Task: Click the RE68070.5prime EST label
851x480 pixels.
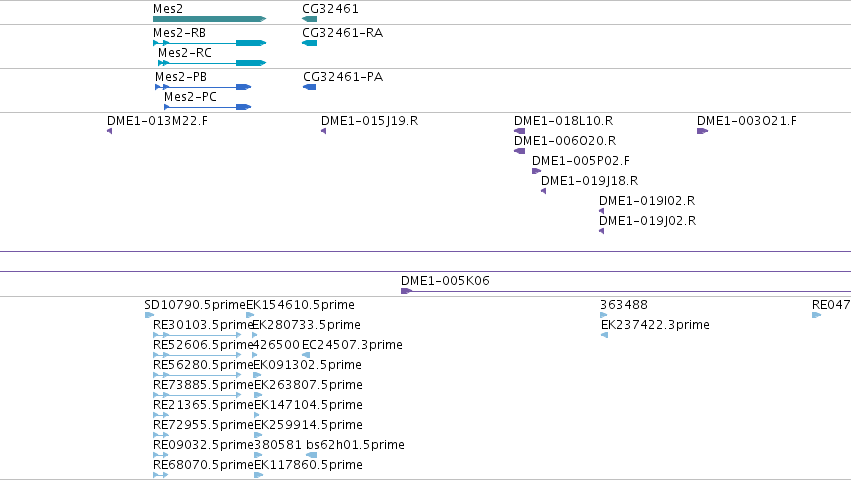Action: pyautogui.click(x=204, y=465)
